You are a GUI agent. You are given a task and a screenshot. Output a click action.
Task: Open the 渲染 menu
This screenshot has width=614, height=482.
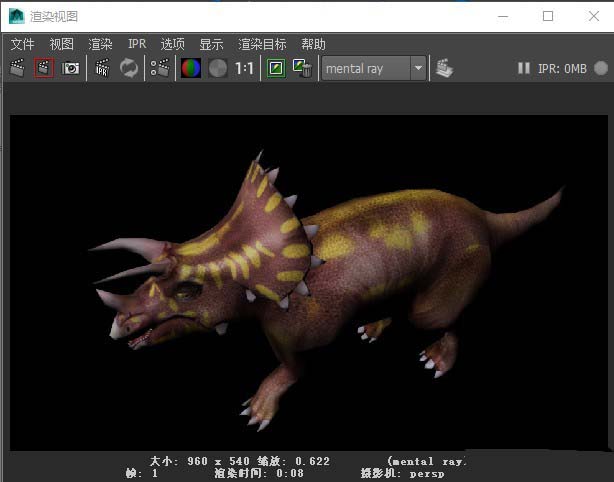pyautogui.click(x=100, y=44)
